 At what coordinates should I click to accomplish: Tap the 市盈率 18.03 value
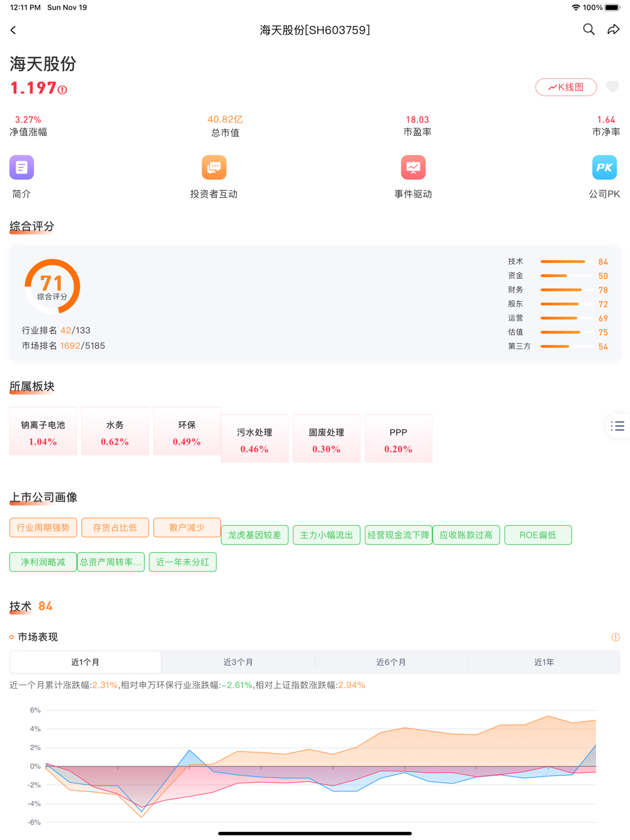point(417,120)
